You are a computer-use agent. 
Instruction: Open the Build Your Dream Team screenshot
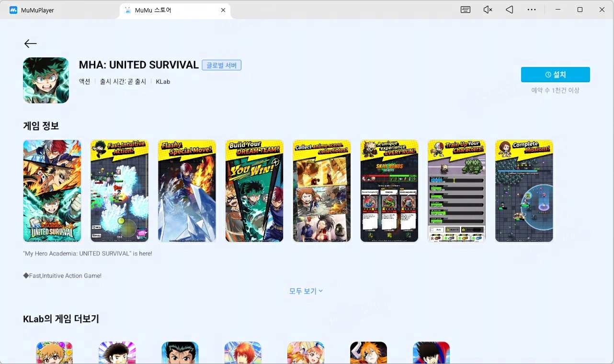click(x=254, y=191)
